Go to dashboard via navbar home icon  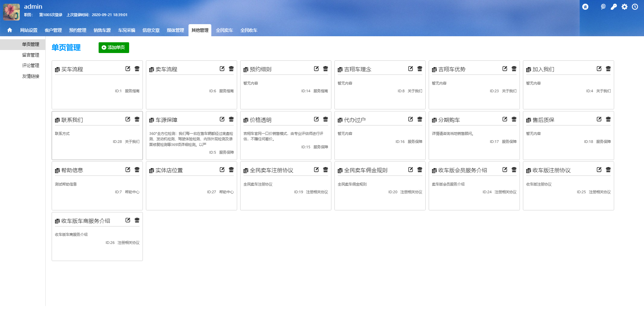tap(10, 30)
